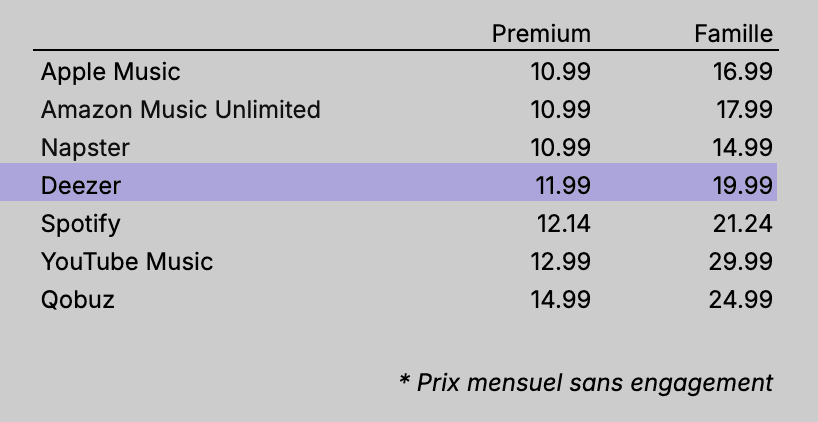Select the YouTube Music row label
The image size is (818, 422).
(127, 262)
